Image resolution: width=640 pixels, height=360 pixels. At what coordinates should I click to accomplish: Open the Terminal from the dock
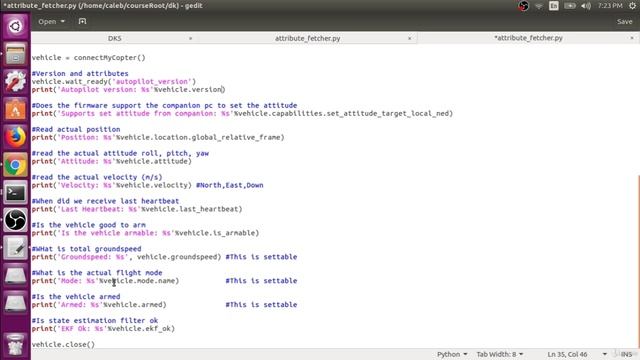(x=15, y=192)
